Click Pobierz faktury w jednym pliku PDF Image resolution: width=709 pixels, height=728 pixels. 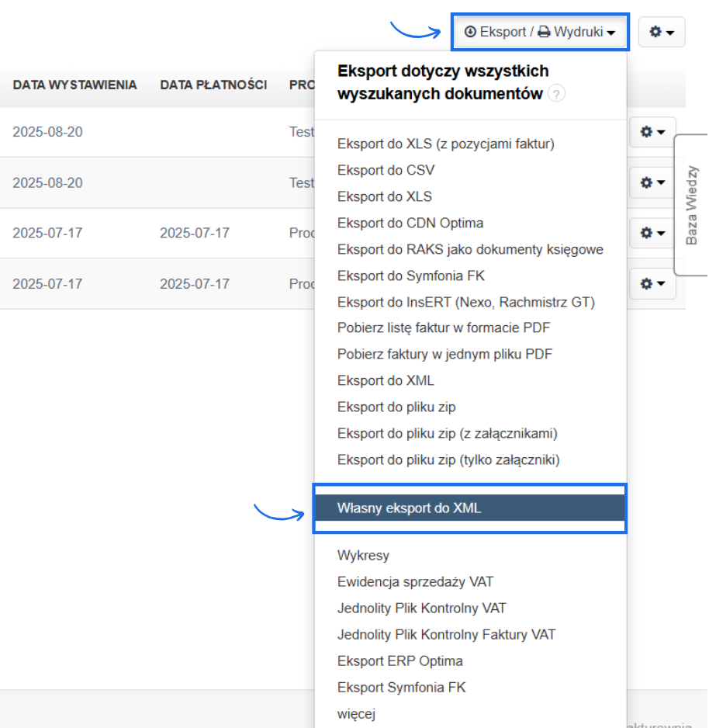coord(444,354)
